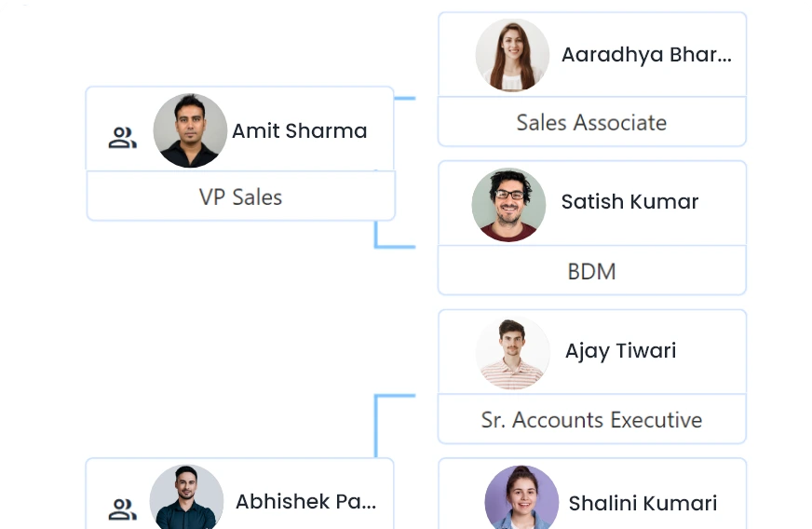The height and width of the screenshot is (529, 812).
Task: Open Aaradhya Bhar...'s profile picture
Action: click(512, 55)
